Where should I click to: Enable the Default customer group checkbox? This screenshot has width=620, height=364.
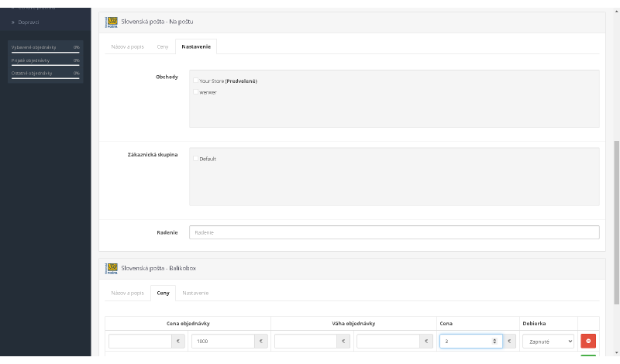(x=196, y=159)
